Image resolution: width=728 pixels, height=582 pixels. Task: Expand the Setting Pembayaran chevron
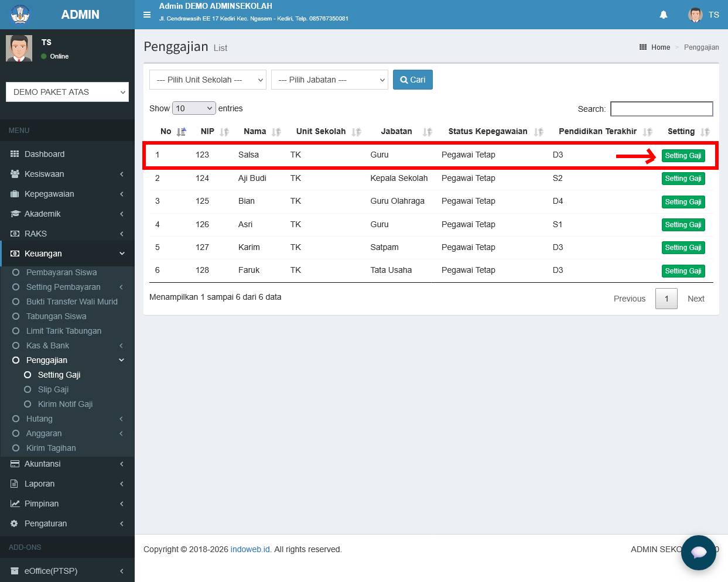(121, 287)
